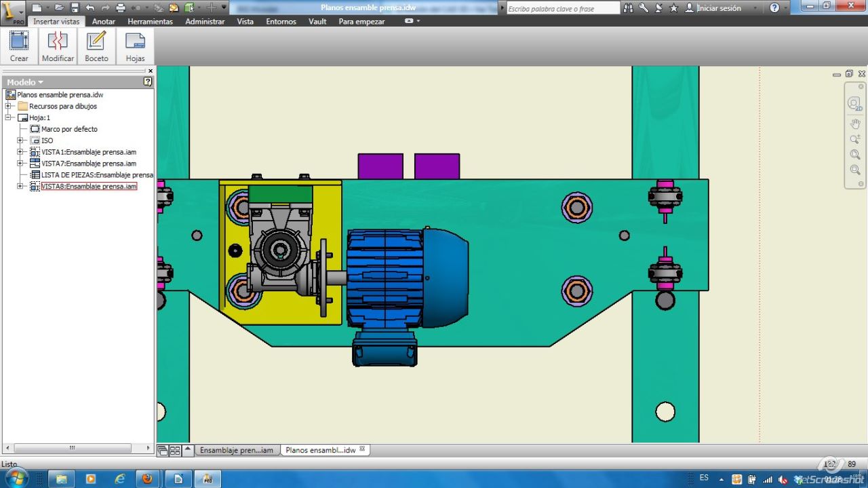Close the model browser panel

click(151, 71)
